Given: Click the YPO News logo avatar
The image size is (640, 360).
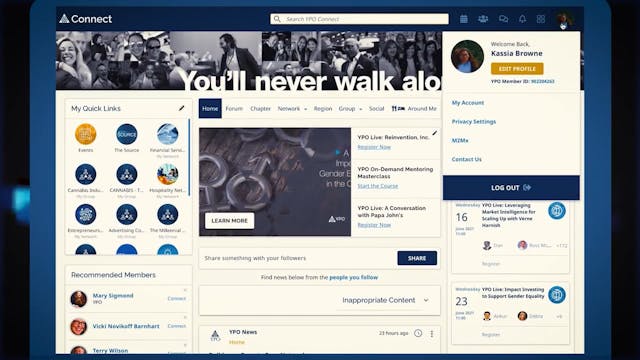Looking at the screenshot, I should (x=215, y=336).
